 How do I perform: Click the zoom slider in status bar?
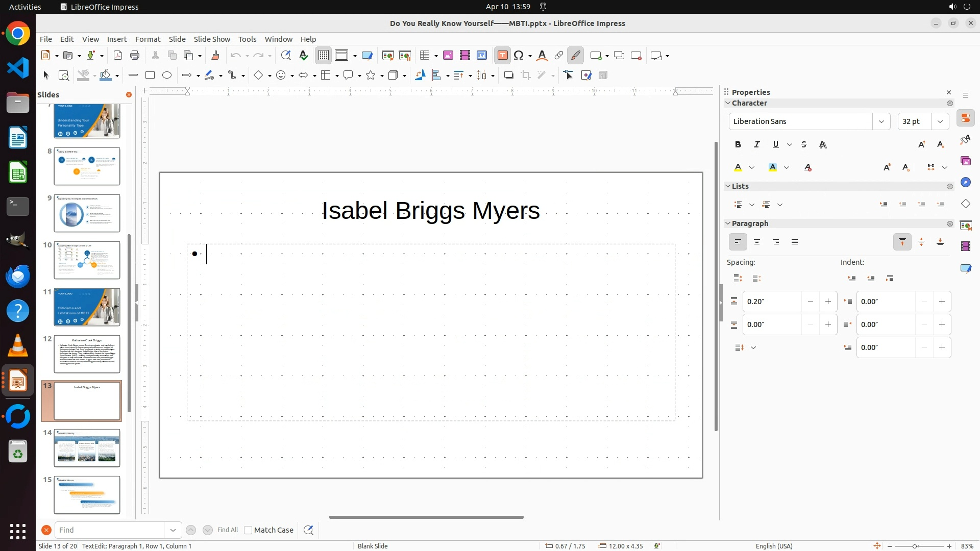click(915, 546)
